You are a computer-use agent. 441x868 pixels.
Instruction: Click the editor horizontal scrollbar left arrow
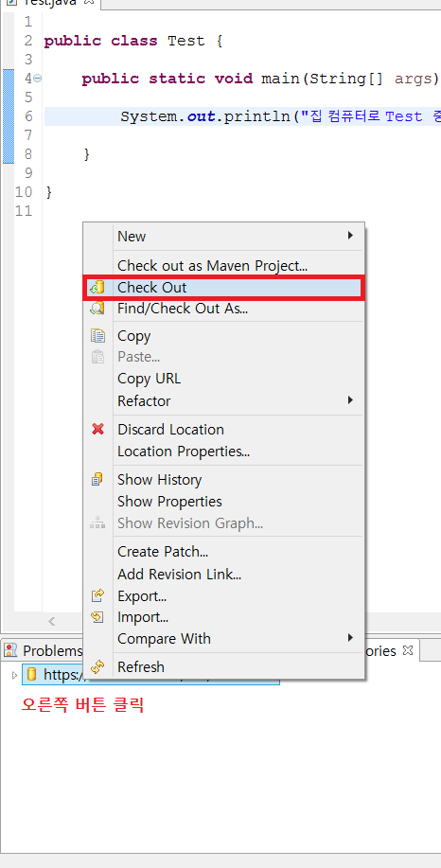click(x=51, y=621)
